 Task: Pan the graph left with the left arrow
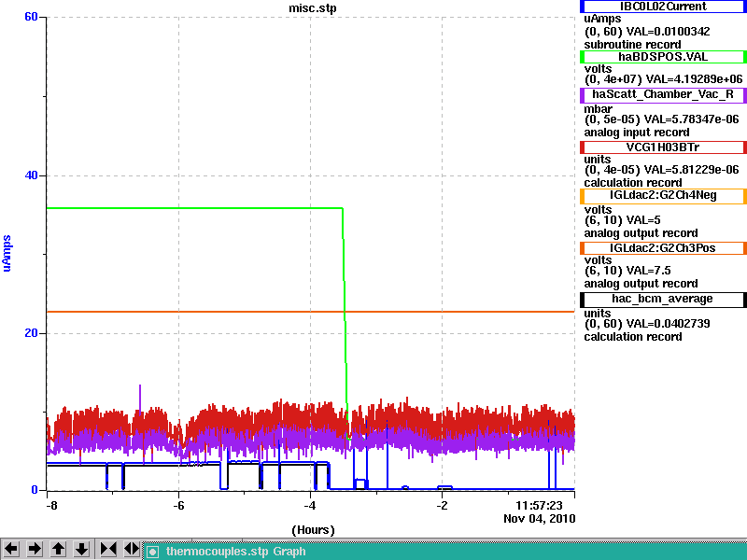[x=11, y=549]
